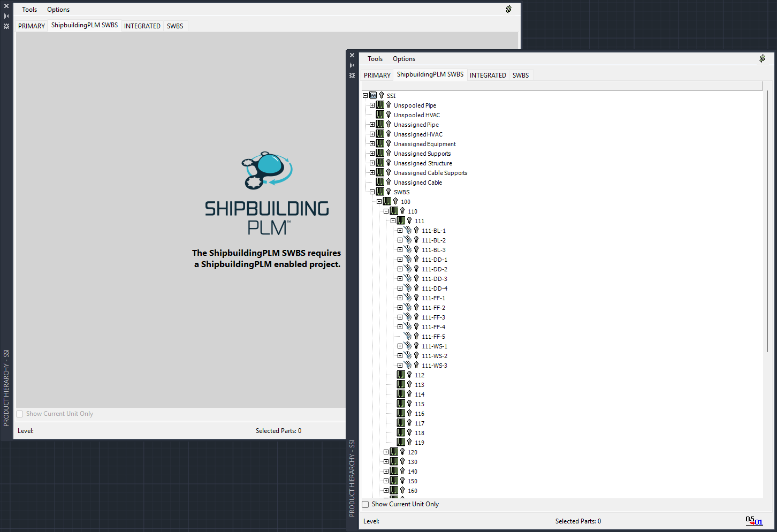
Task: Click the group icon next to 112
Action: tap(401, 375)
